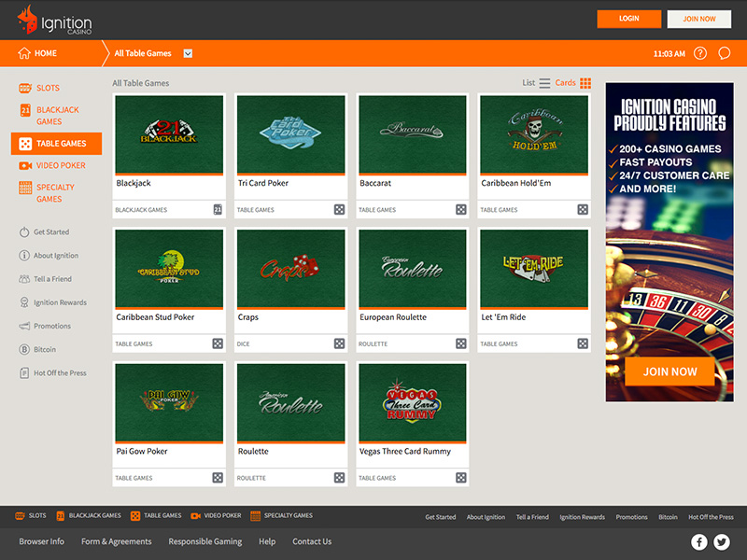Click the Contact Us footer link
This screenshot has height=560, width=747.
[312, 541]
